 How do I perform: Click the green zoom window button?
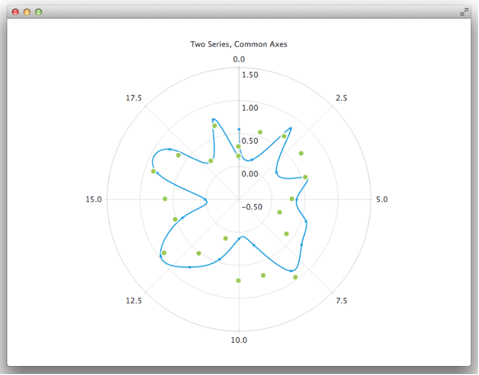tap(39, 12)
